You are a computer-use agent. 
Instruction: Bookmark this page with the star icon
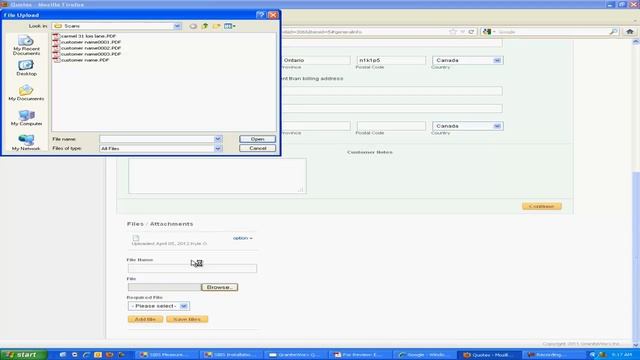(452, 31)
